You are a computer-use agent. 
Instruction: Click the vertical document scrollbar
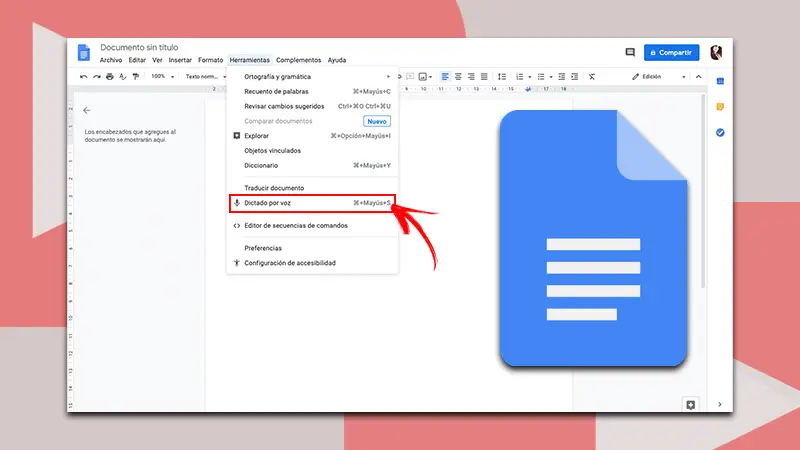[703, 191]
